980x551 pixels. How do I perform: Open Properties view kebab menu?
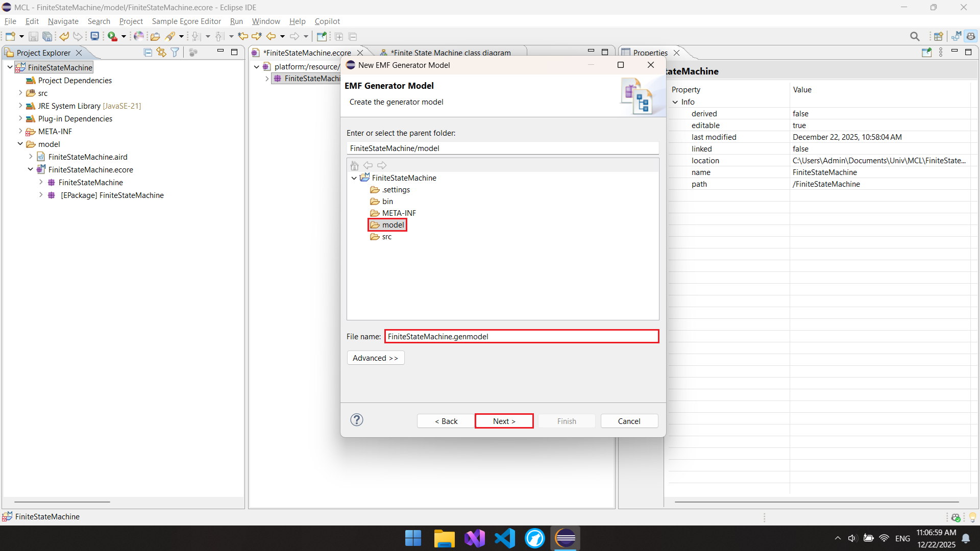(x=941, y=53)
